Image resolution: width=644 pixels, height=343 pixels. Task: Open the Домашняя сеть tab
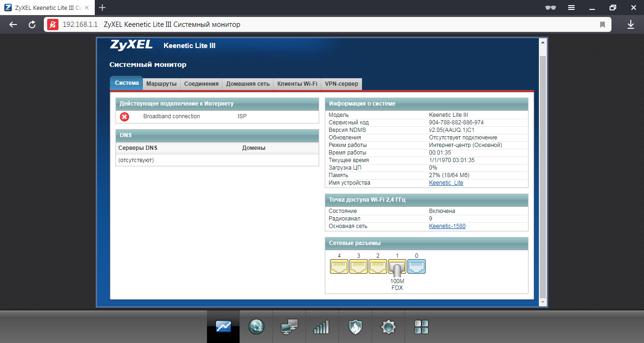point(248,84)
